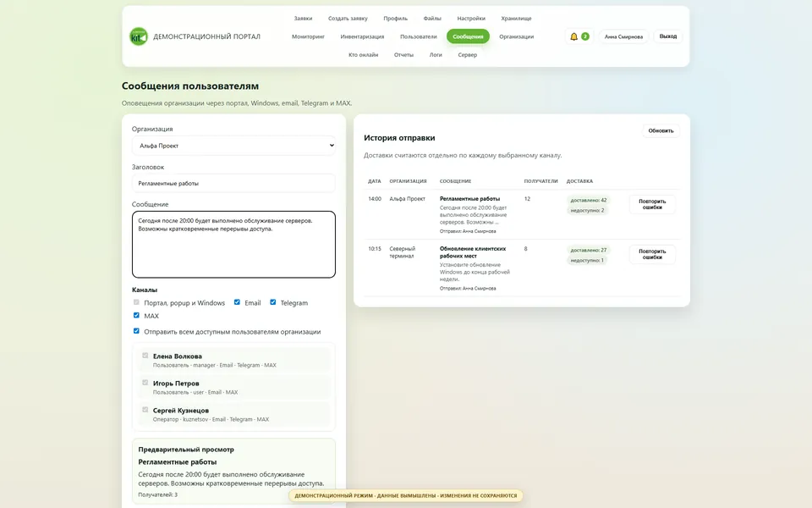812x508 pixels.
Task: Toggle checkbox for Игорь Петров
Action: pyautogui.click(x=145, y=383)
